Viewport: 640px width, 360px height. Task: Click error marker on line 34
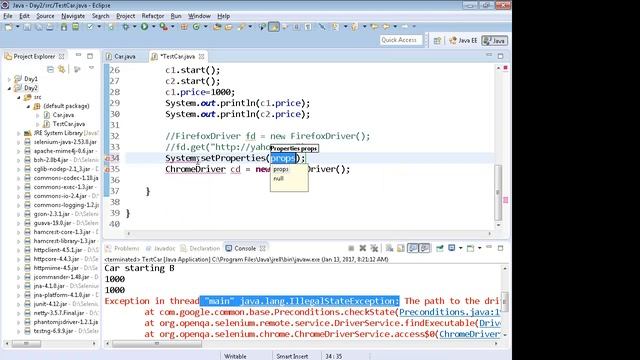[x=107, y=158]
